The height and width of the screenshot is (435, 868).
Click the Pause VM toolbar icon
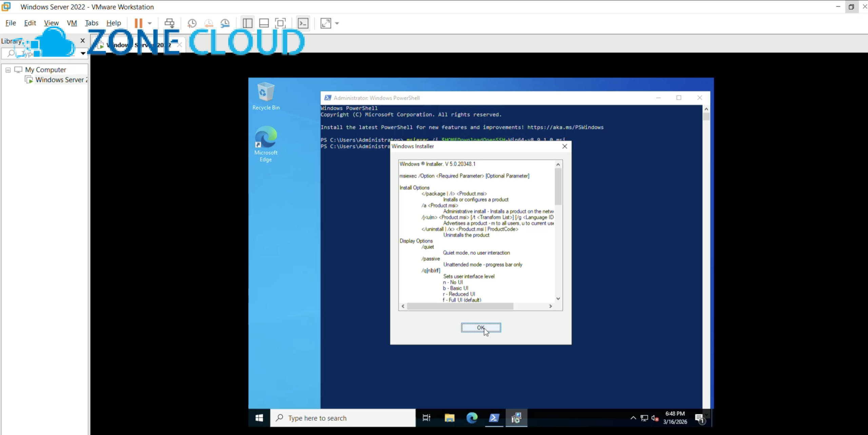(x=138, y=23)
